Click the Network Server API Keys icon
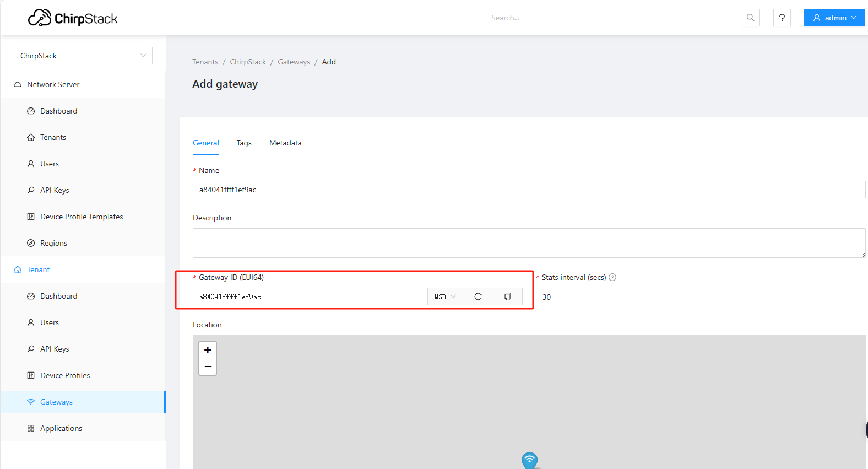 point(31,190)
